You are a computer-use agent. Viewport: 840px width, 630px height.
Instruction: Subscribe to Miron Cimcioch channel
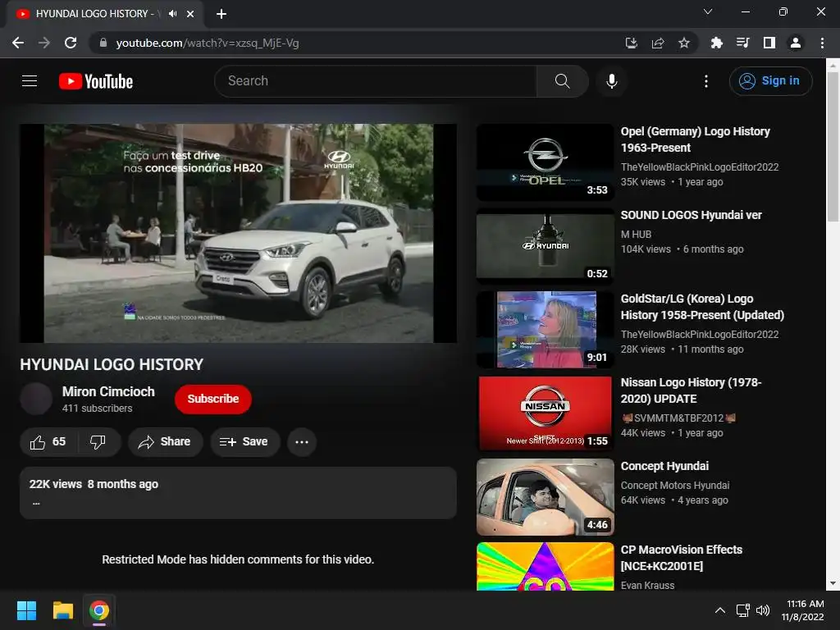[x=212, y=399]
